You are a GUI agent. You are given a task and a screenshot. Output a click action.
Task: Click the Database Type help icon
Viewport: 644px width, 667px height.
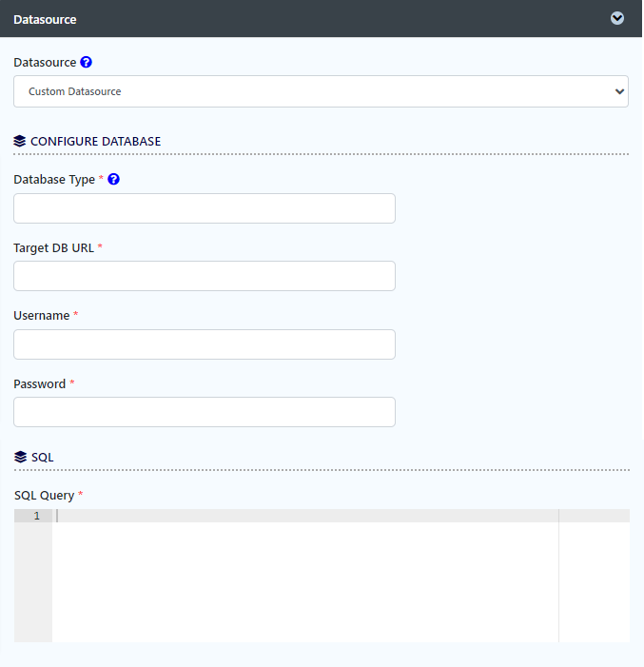point(114,179)
